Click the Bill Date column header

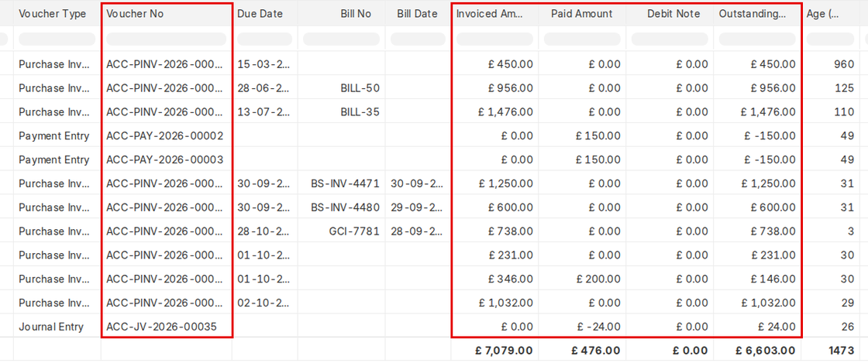418,14
